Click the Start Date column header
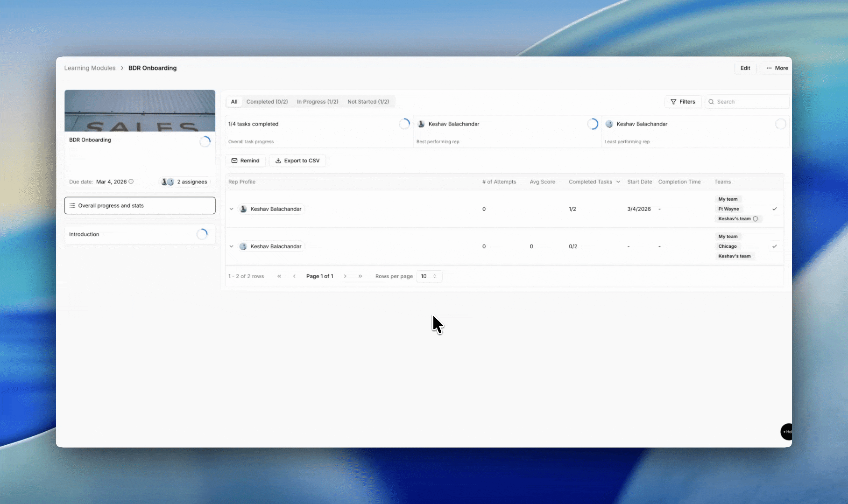848x504 pixels. coord(640,182)
